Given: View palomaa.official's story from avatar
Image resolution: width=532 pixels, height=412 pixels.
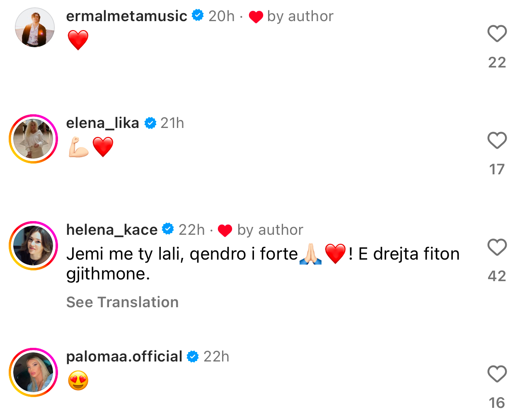Looking at the screenshot, I should [x=33, y=373].
